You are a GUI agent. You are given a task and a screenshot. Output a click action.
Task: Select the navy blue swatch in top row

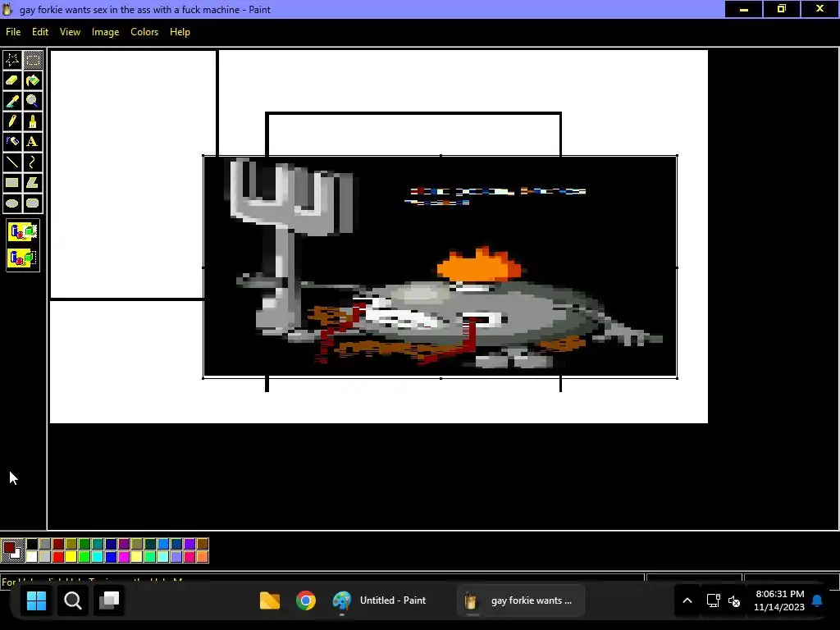tap(111, 545)
